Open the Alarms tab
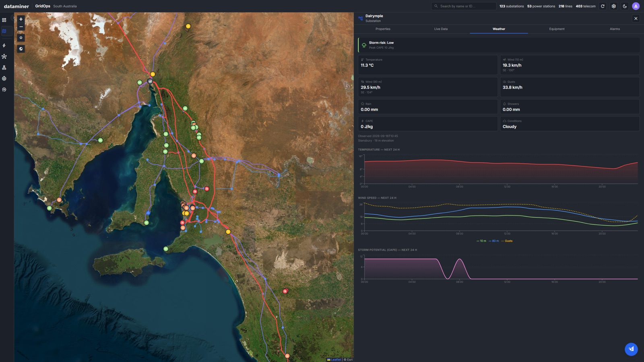644x362 pixels. click(615, 29)
